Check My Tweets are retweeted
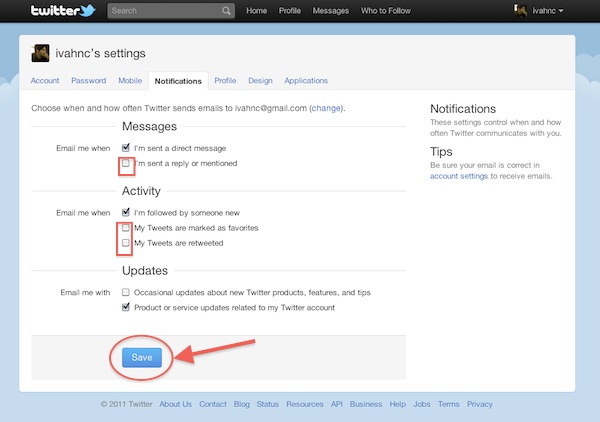The width and height of the screenshot is (600, 422). pos(126,243)
